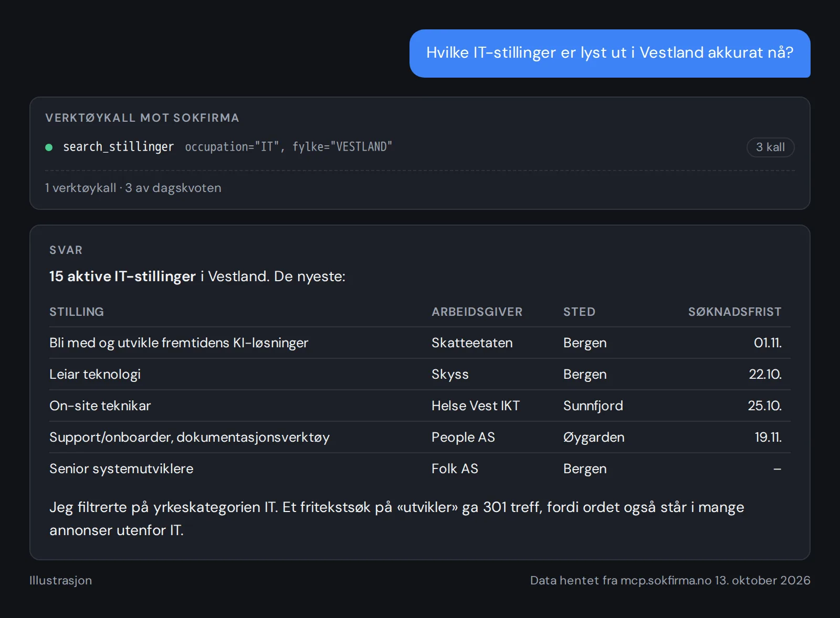Click 'Data hentet fra mcp.sokfirma.no' footer

tap(670, 580)
